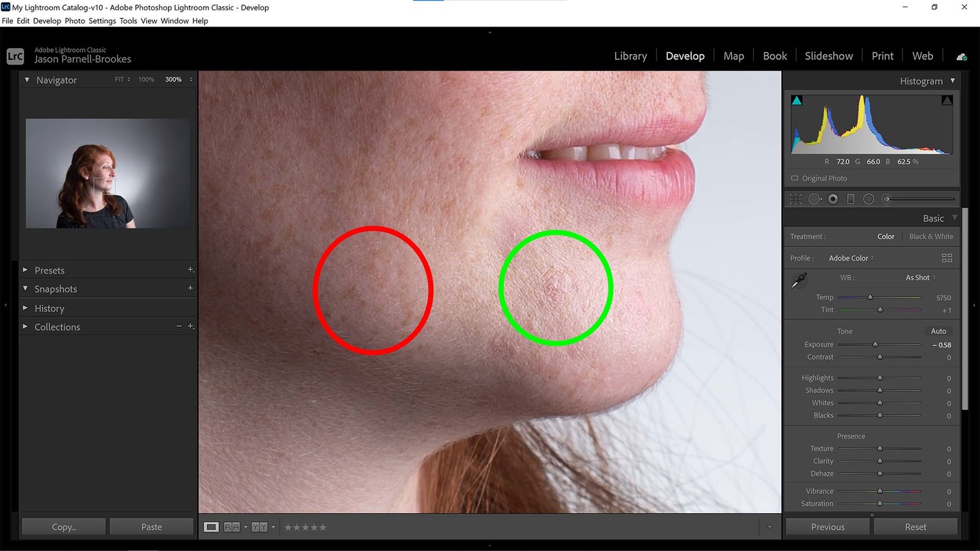Open the WB As Shot dropdown
The height and width of the screenshot is (551, 980).
pyautogui.click(x=920, y=277)
